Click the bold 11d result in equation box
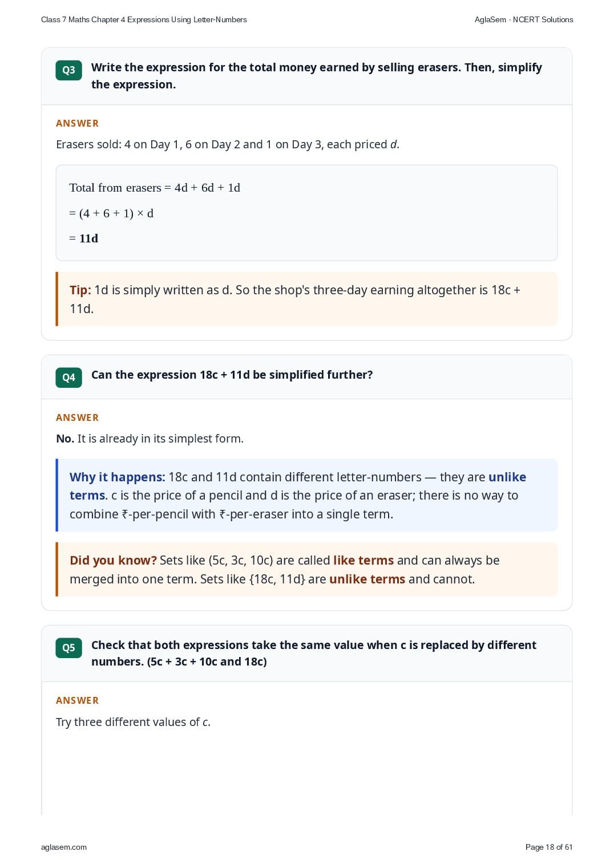 point(88,238)
